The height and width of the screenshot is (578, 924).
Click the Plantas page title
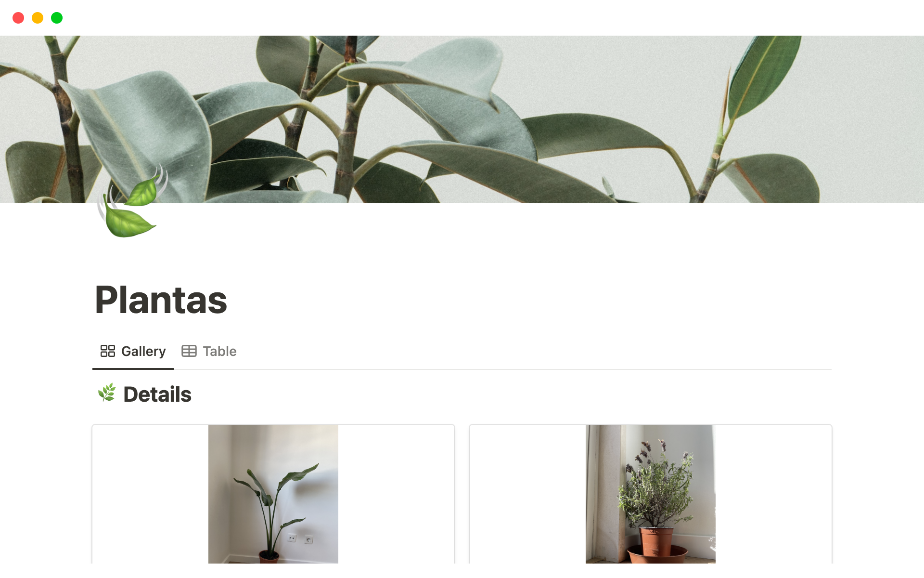(x=161, y=300)
